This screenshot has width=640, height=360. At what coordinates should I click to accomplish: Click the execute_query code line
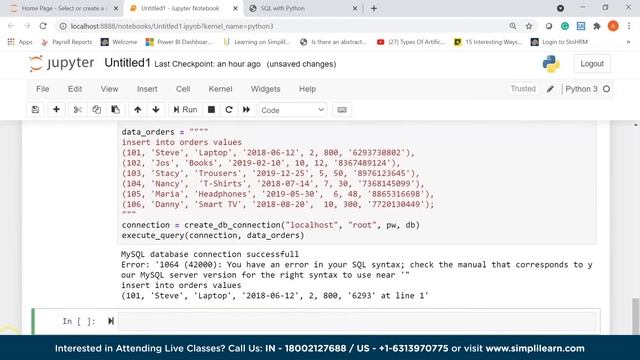213,236
